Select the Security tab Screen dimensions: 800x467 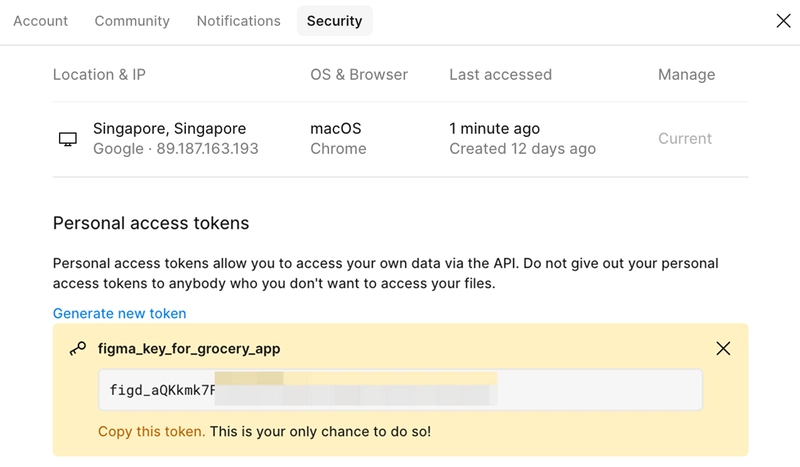(x=335, y=21)
